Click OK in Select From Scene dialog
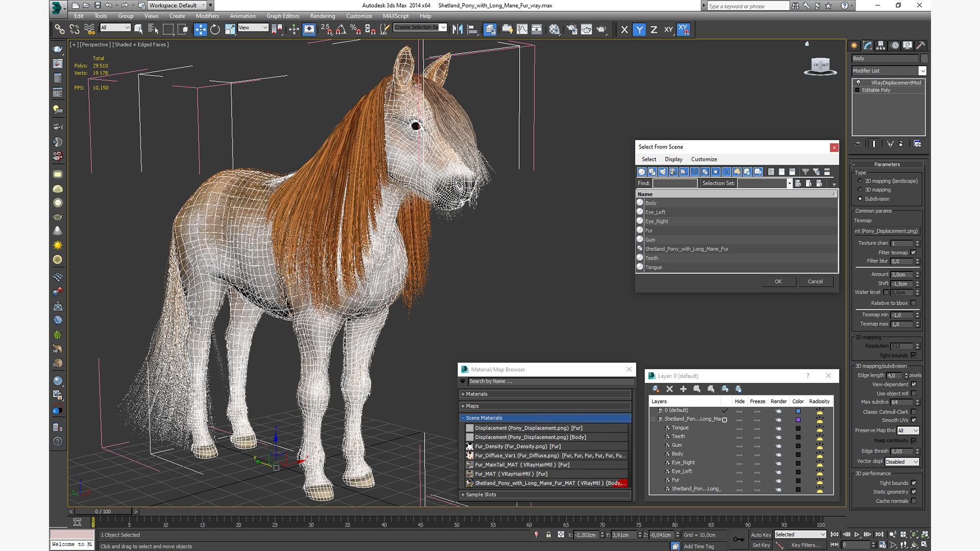980x551 pixels. (x=778, y=282)
